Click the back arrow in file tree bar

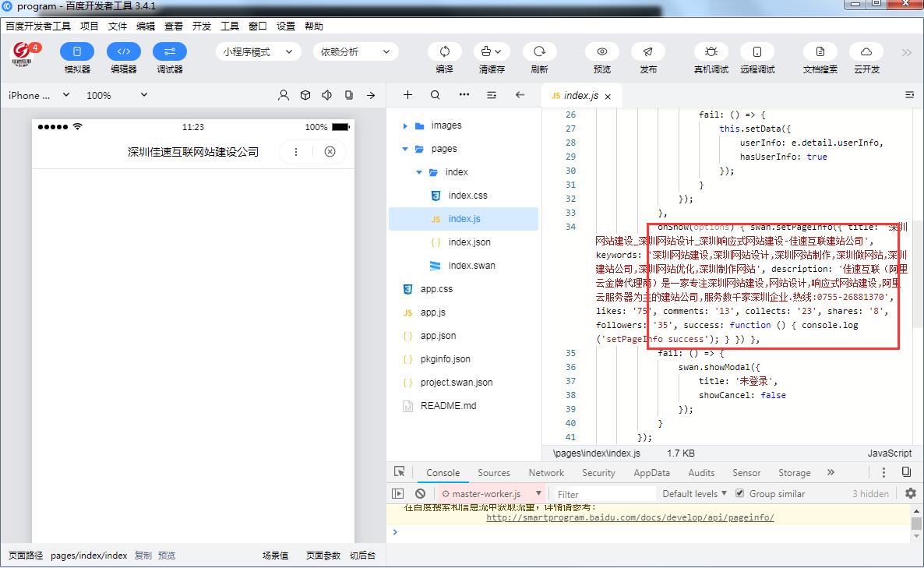pyautogui.click(x=520, y=95)
